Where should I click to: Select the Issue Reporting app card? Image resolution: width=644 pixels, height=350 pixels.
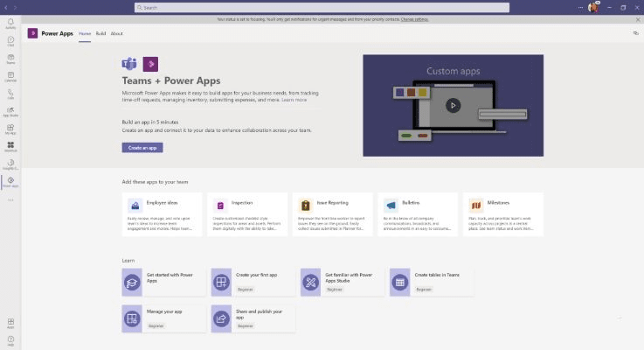click(x=332, y=214)
